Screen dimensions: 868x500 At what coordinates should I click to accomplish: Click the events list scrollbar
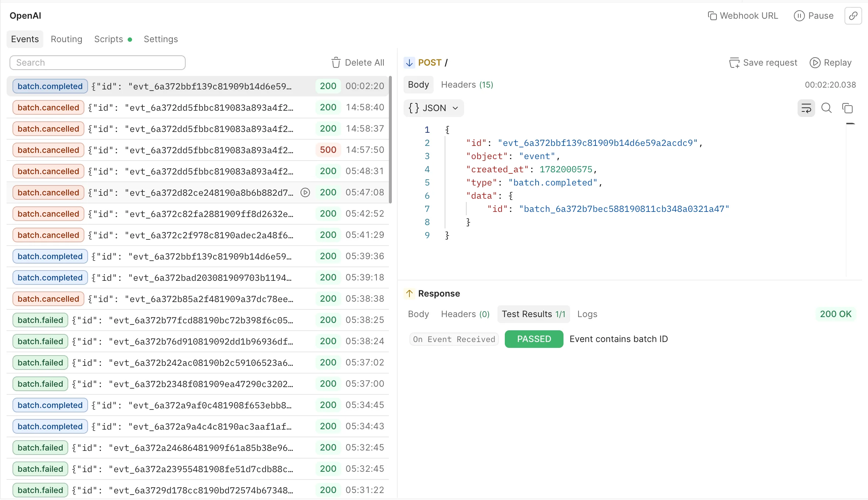click(x=390, y=139)
